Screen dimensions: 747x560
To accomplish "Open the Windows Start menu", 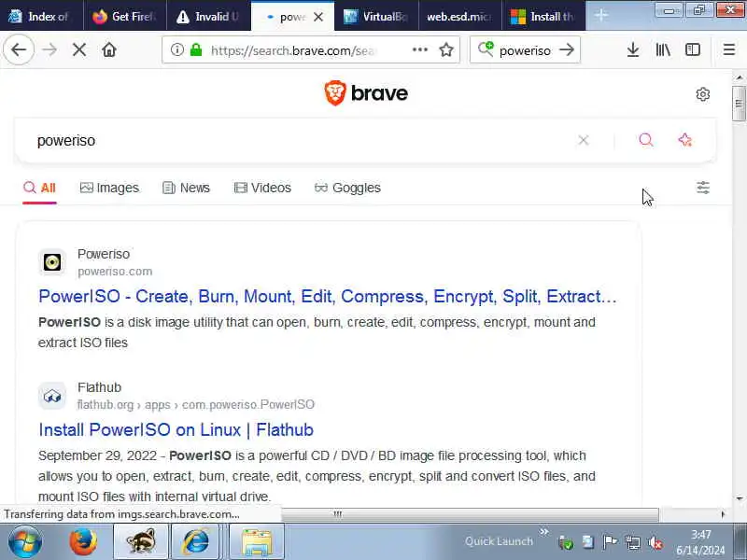I will pos(25,542).
